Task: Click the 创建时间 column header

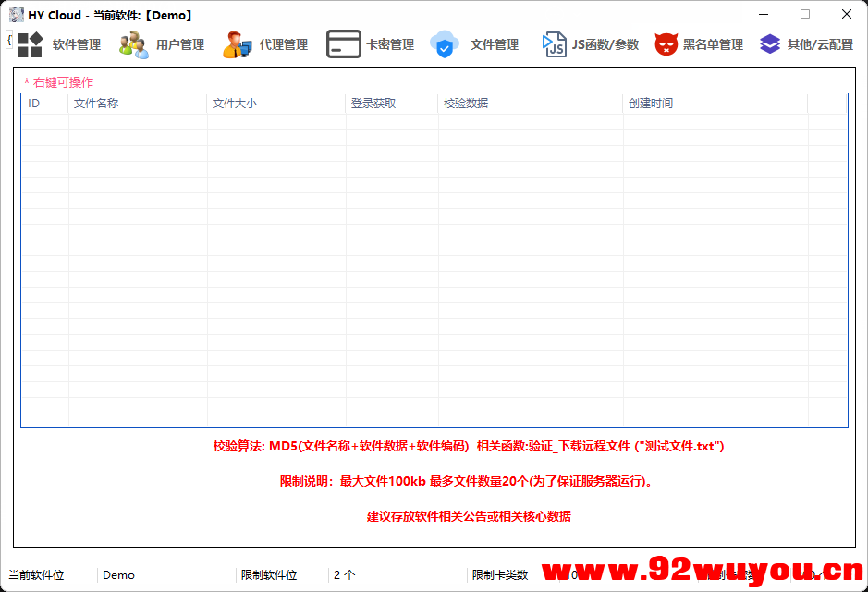Action: (x=651, y=104)
